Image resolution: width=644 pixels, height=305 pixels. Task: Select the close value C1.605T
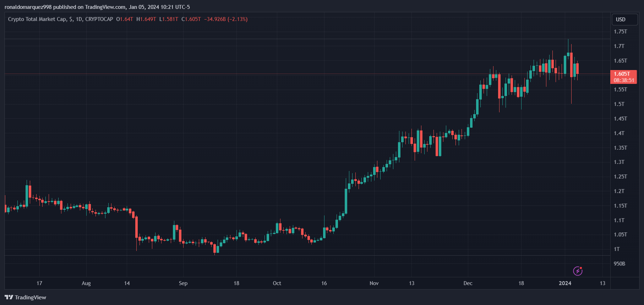point(191,19)
